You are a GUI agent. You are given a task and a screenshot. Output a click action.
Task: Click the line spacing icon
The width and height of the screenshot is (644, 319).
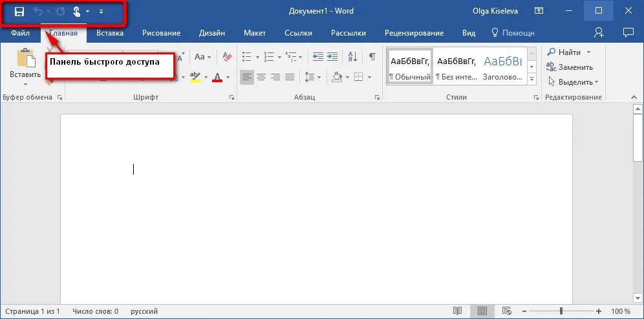(310, 77)
